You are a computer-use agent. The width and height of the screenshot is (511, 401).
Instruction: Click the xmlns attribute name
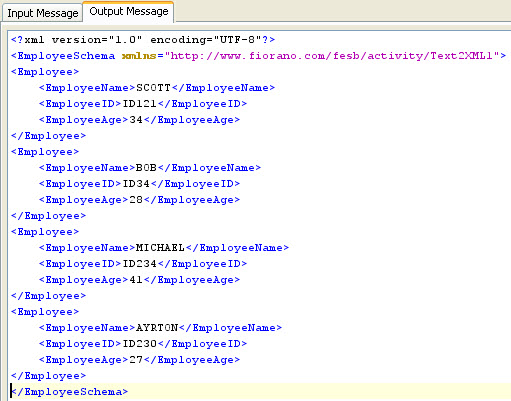pyautogui.click(x=139, y=56)
